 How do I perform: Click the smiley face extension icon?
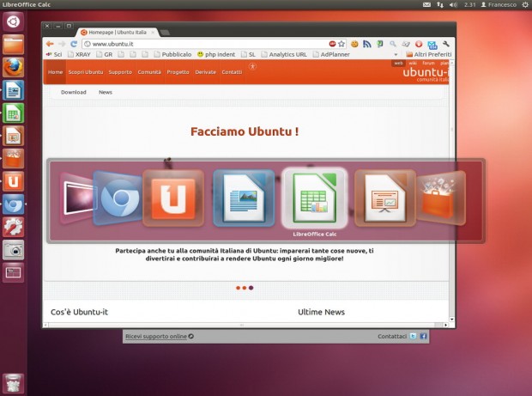tap(354, 44)
